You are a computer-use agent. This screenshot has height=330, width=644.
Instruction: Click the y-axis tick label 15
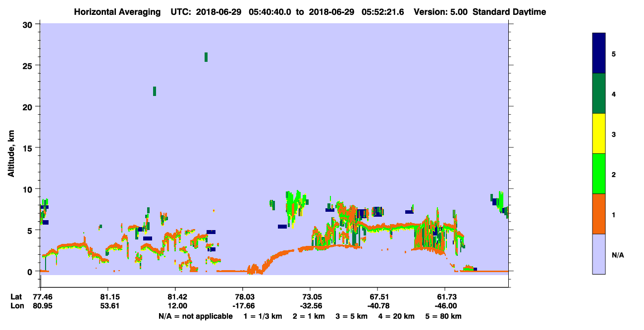(29, 148)
